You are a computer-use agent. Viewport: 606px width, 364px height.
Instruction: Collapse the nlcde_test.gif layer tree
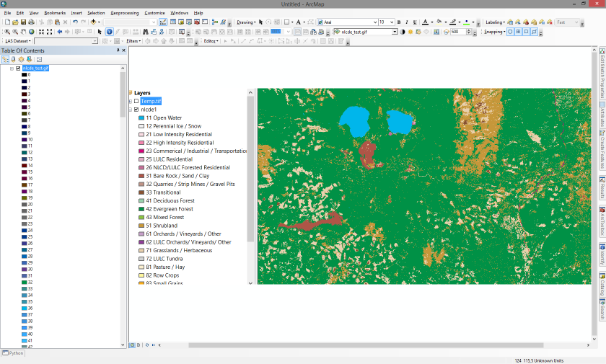pos(12,68)
